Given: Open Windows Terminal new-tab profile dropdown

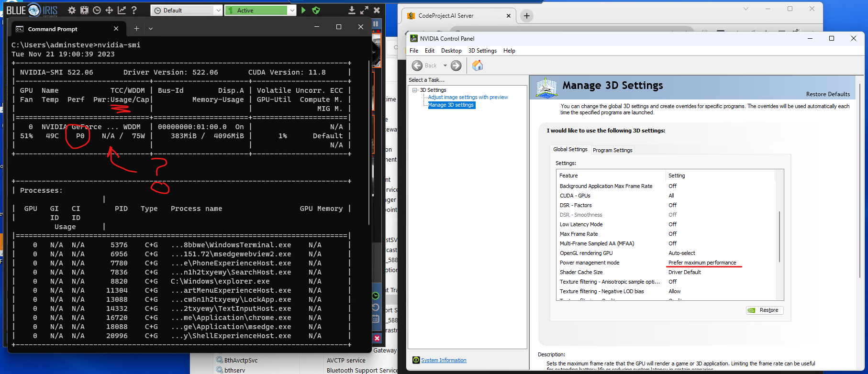Looking at the screenshot, I should pos(151,29).
